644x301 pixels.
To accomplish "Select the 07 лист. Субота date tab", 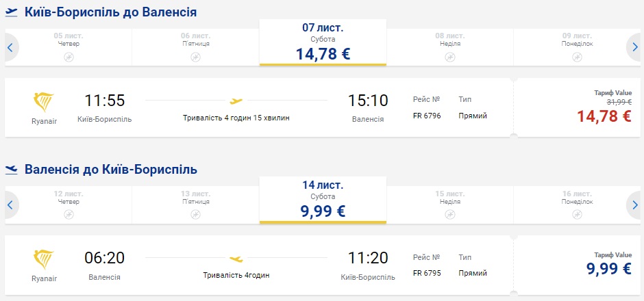I will point(323,42).
